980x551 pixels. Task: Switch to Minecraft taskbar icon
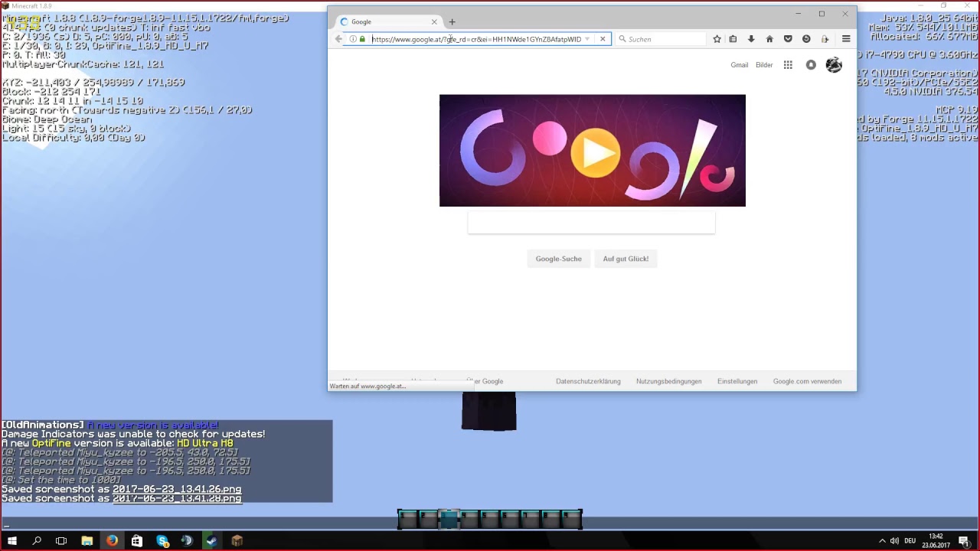(x=237, y=541)
